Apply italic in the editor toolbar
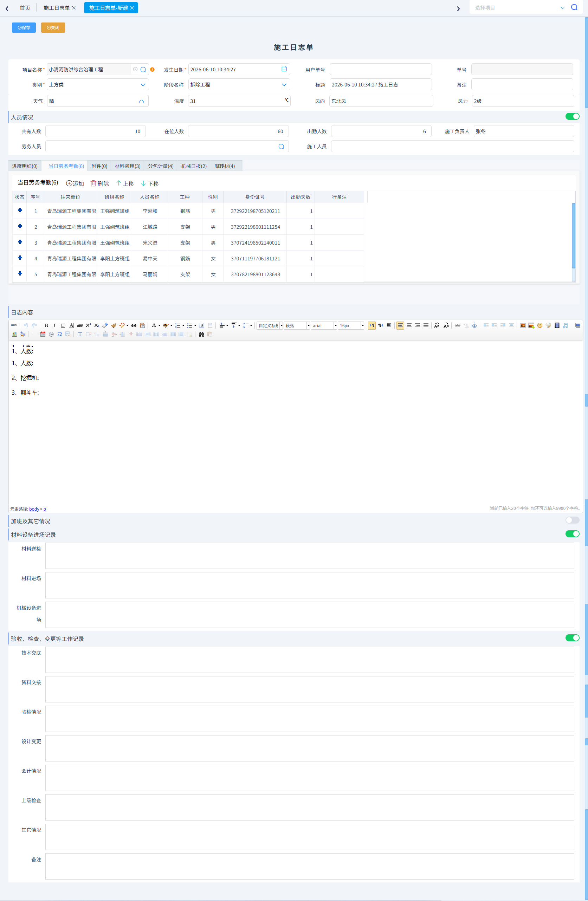The height and width of the screenshot is (901, 588). [54, 325]
